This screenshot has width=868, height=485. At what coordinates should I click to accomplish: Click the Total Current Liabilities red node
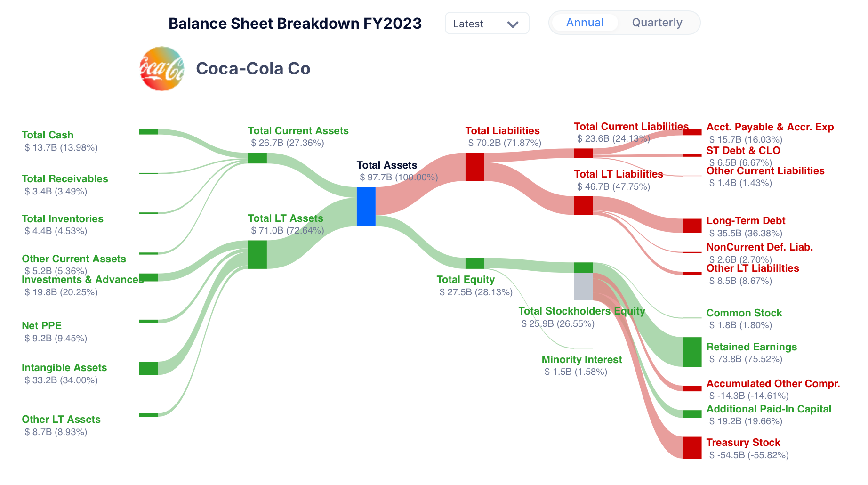point(583,153)
